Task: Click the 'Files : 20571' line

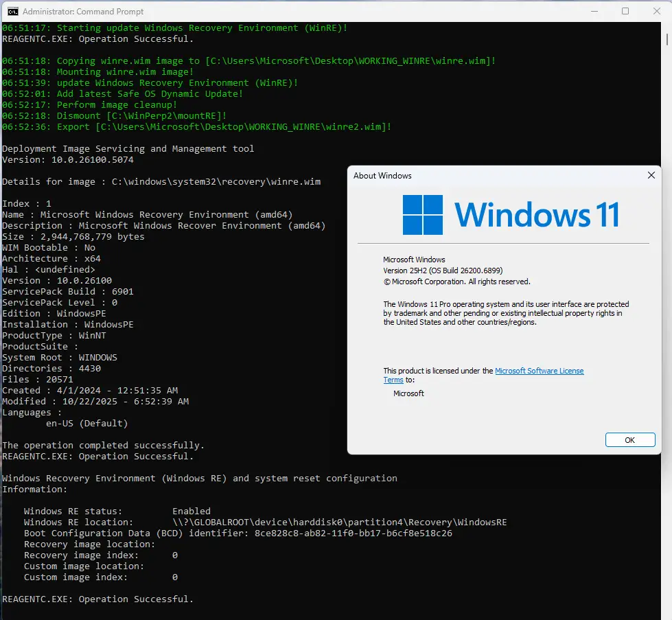Action: (38, 380)
